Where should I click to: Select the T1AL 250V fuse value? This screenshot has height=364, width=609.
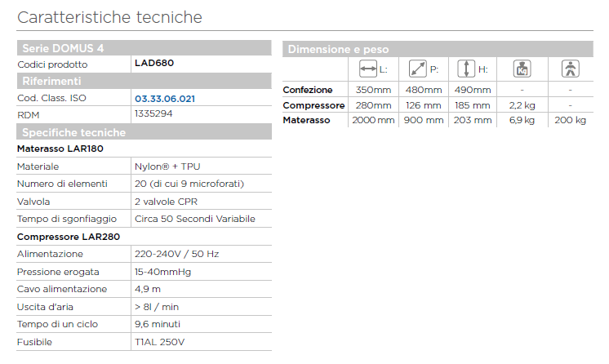pyautogui.click(x=160, y=342)
